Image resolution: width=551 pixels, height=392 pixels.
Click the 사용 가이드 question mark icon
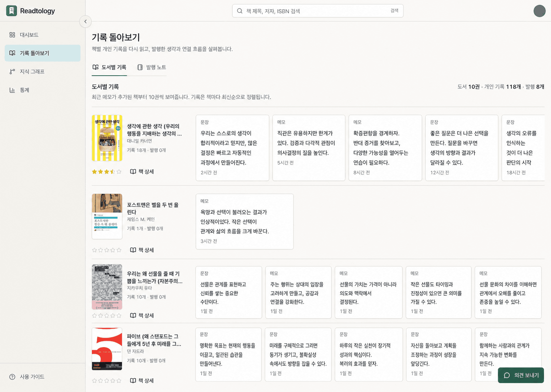coord(12,377)
